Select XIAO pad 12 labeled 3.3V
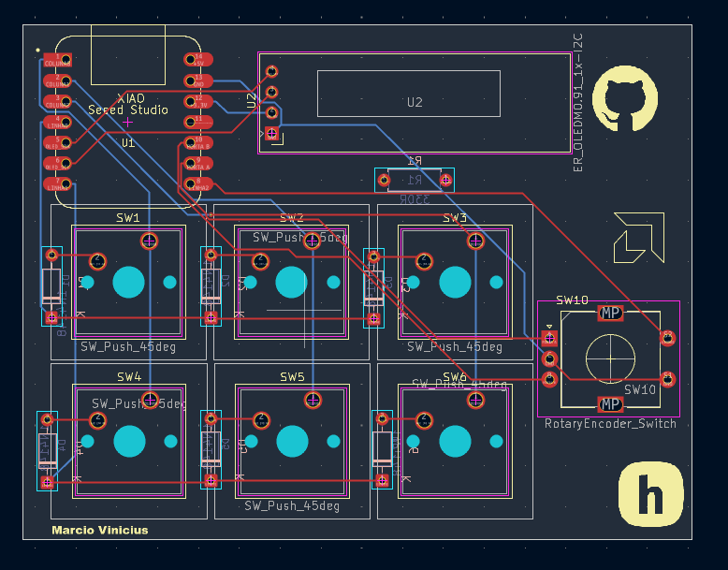This screenshot has width=728, height=570. click(x=198, y=101)
